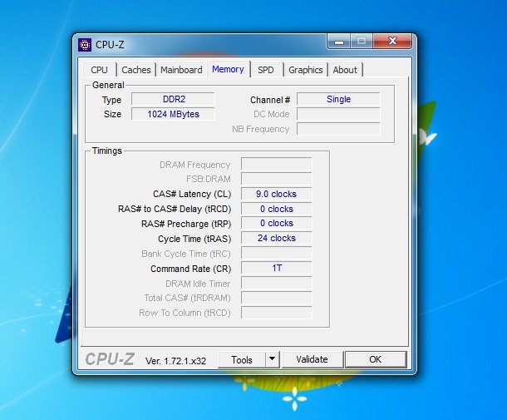Go to the About tab

point(345,70)
